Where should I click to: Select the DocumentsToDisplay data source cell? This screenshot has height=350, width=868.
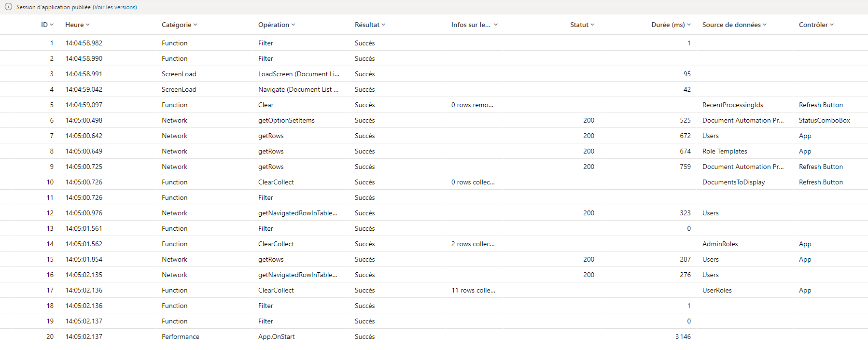[734, 182]
